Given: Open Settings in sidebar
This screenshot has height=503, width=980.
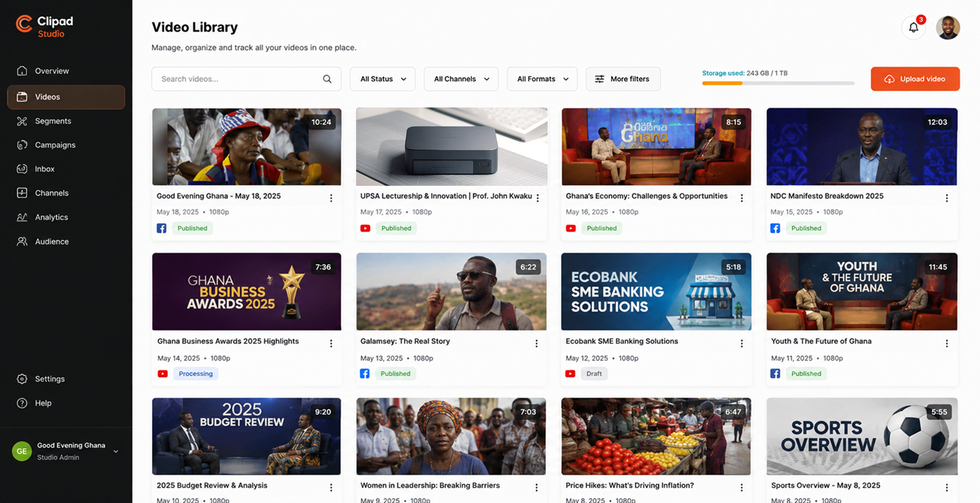Looking at the screenshot, I should click(66, 379).
